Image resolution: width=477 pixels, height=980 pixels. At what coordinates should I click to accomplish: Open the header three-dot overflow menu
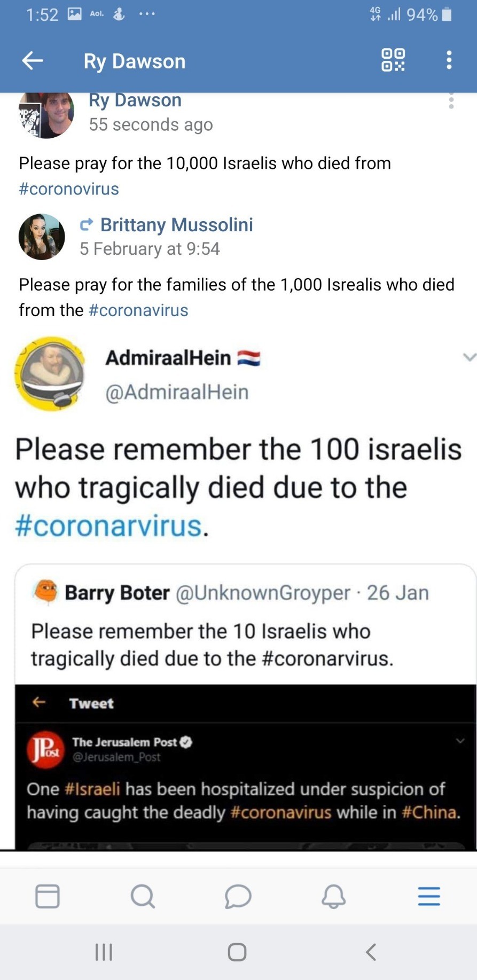[x=449, y=60]
